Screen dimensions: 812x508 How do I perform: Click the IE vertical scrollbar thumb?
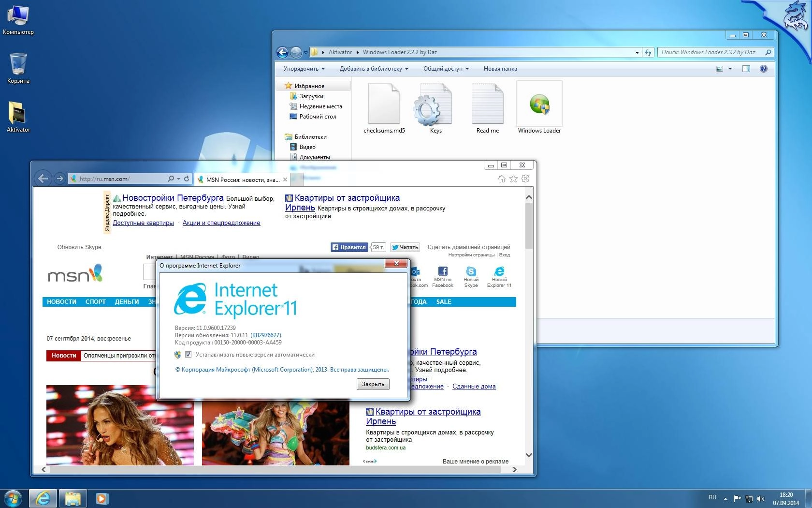(529, 225)
